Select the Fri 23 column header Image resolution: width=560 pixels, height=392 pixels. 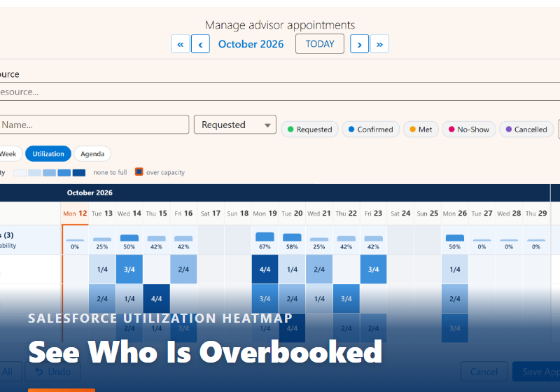coord(374,213)
